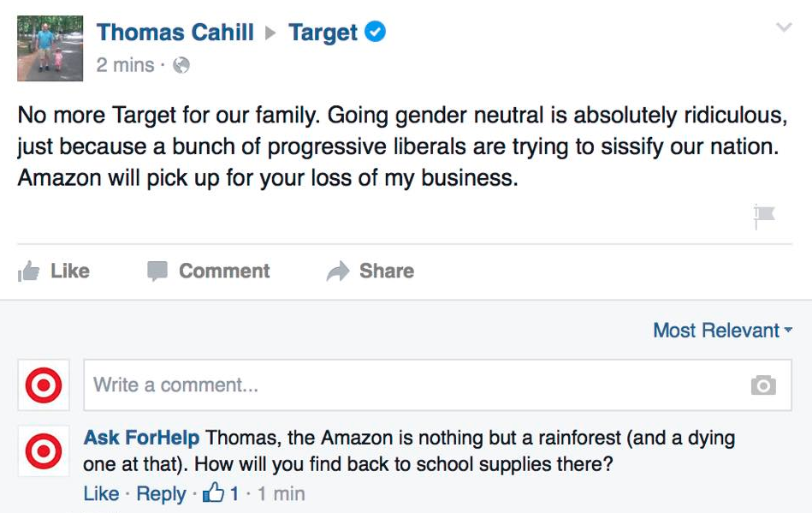The height and width of the screenshot is (513, 812).
Task: Open the Target page link in header
Action: [x=323, y=33]
